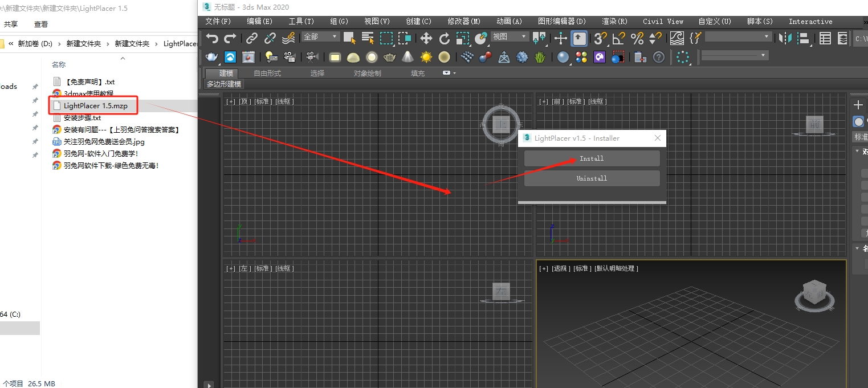Image resolution: width=868 pixels, height=388 pixels.
Task: Activate the Mirror tool
Action: click(785, 38)
